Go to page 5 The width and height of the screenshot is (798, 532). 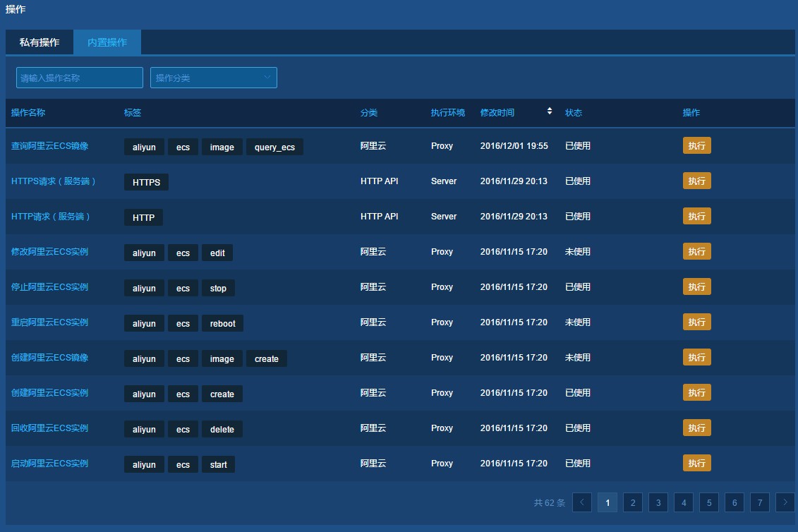coord(709,502)
